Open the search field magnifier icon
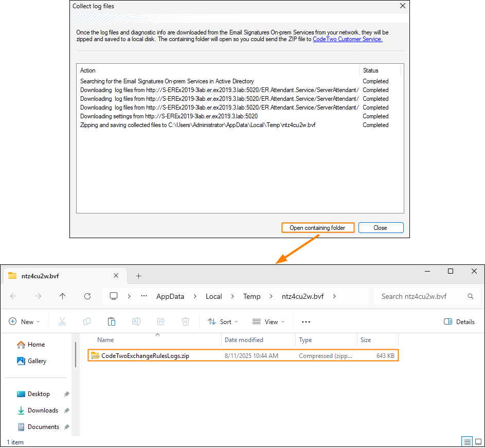 click(470, 296)
